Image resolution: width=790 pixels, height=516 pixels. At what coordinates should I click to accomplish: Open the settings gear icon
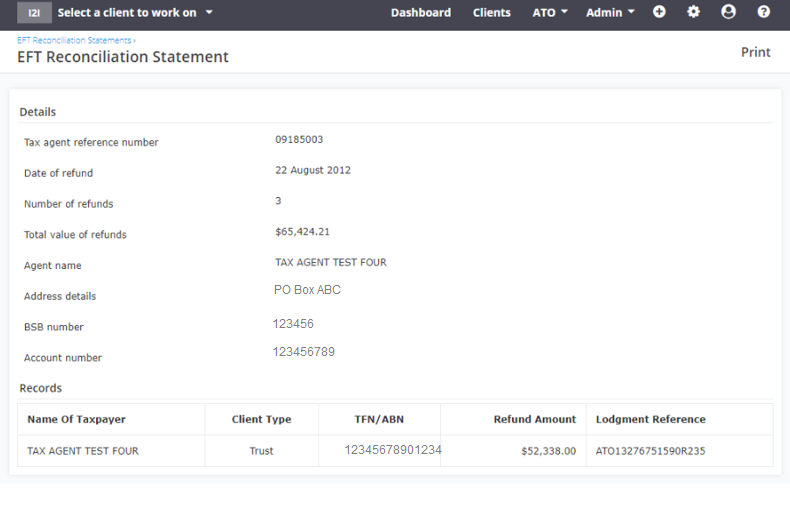click(694, 12)
